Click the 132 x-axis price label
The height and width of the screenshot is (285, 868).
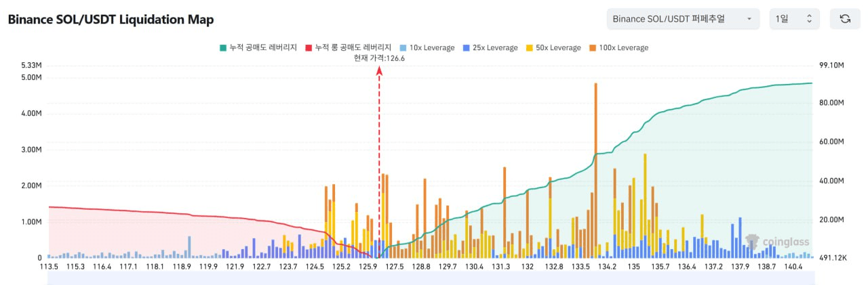[528, 267]
